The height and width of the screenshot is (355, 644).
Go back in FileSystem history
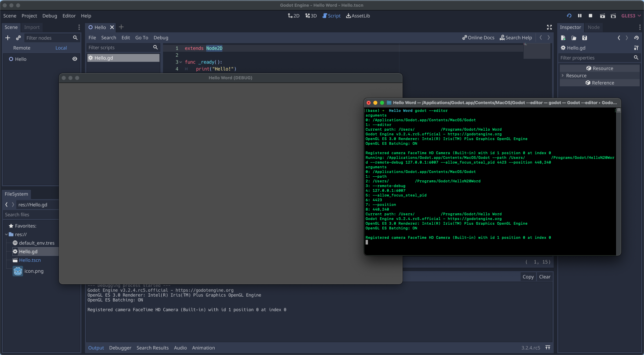click(x=6, y=205)
